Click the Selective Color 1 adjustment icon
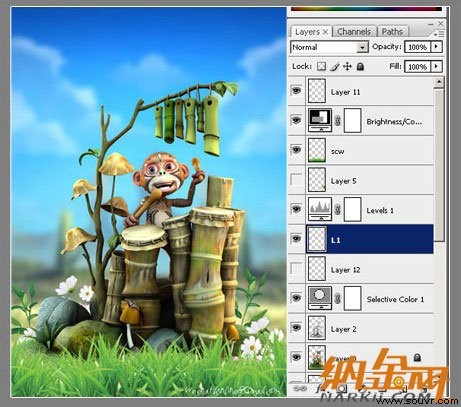Viewport: 461px width, 407px height. click(x=320, y=298)
